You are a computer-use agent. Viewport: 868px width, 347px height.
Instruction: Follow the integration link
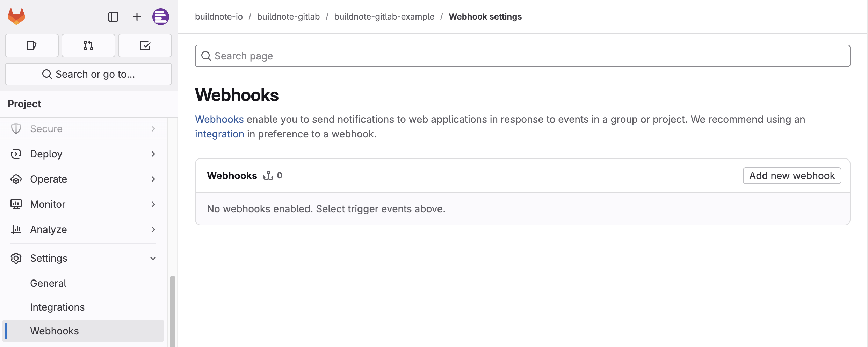219,134
